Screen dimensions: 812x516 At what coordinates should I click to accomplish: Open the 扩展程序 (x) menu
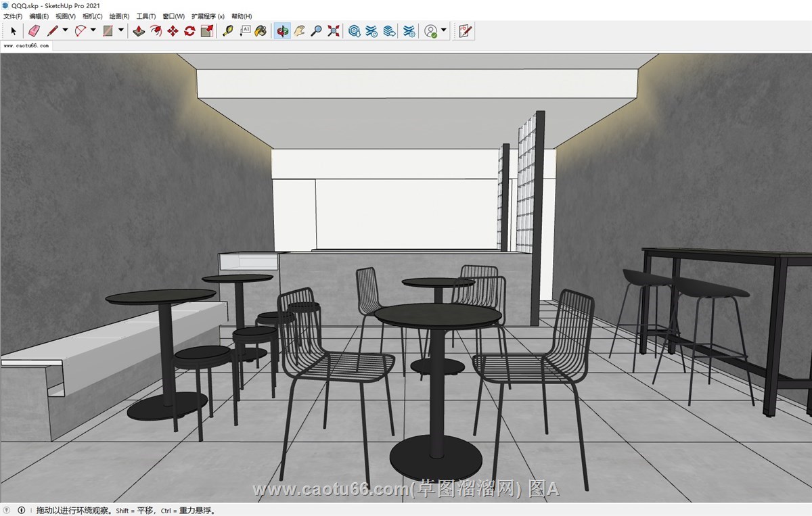tap(208, 16)
